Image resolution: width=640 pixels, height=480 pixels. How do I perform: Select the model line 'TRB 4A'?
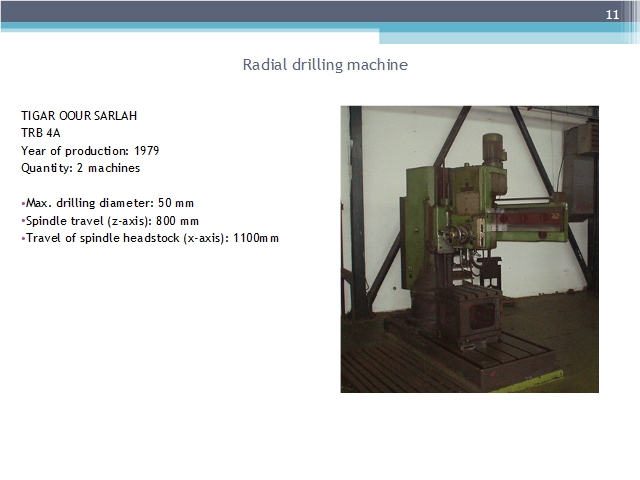41,133
